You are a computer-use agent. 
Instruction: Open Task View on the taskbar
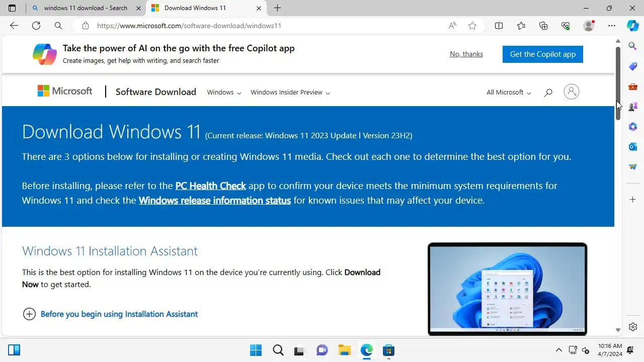tap(300, 350)
